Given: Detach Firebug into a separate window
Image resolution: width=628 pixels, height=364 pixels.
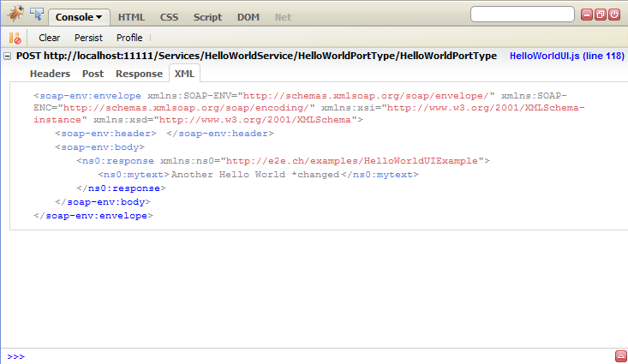Looking at the screenshot, I should [x=601, y=15].
